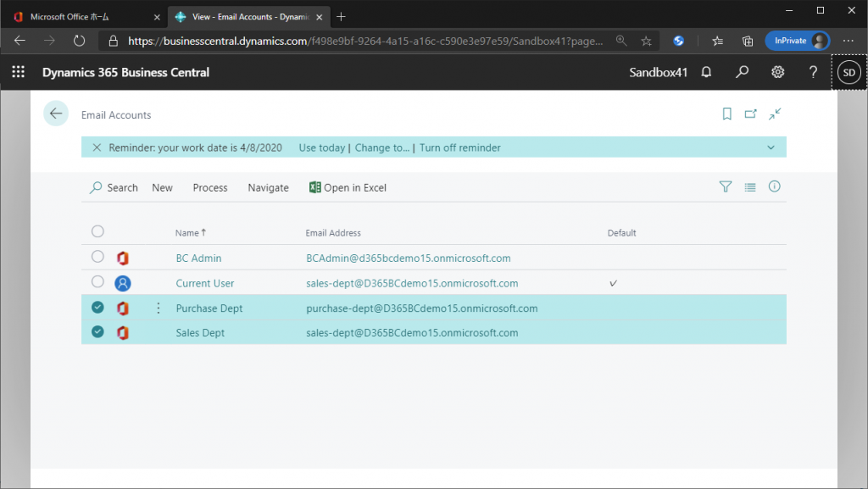This screenshot has height=489, width=868.
Task: Click the browser back arrow
Action: tap(20, 41)
